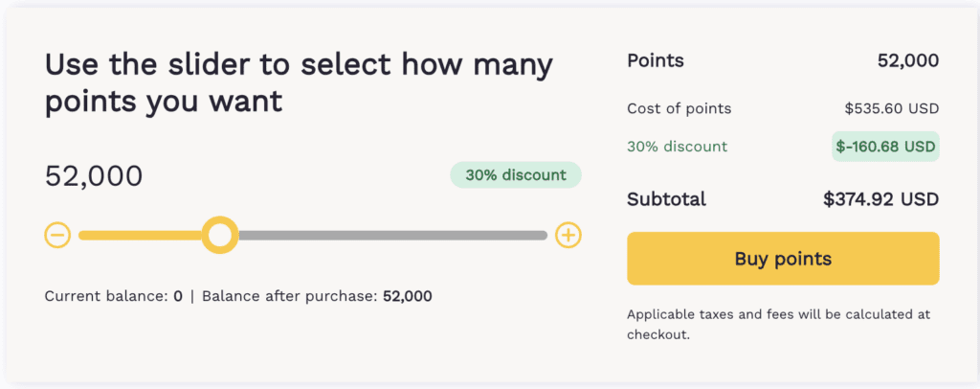Click the 30% discount label in summary
The width and height of the screenshot is (980, 389).
(x=677, y=147)
